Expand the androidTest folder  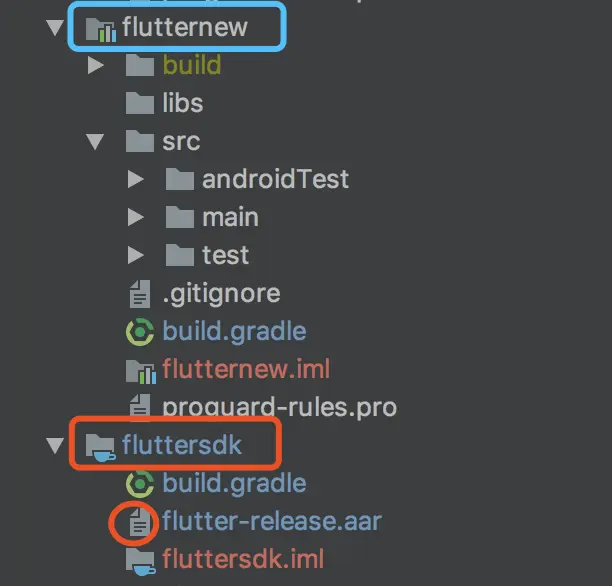pyautogui.click(x=135, y=179)
